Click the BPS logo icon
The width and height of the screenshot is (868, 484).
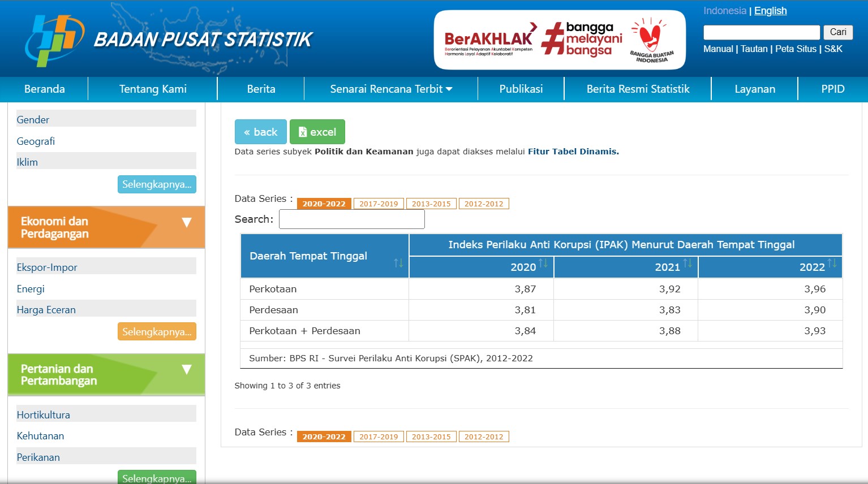[54, 40]
